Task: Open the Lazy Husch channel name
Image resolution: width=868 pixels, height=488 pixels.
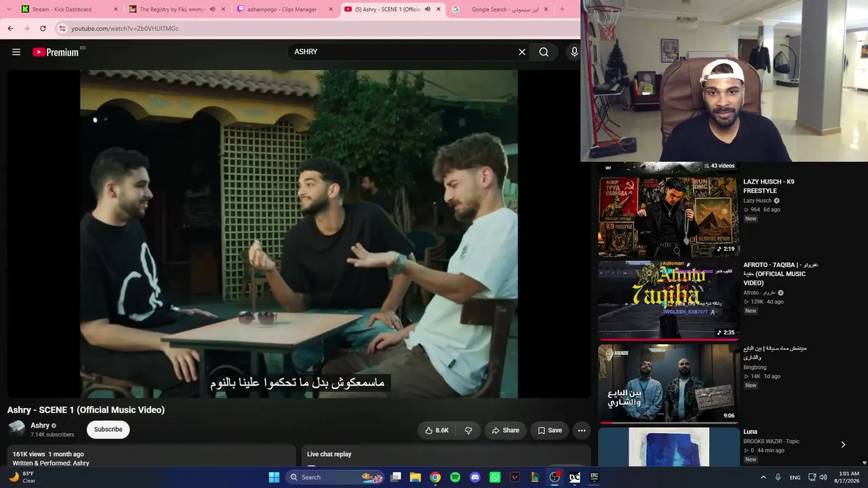Action: [757, 201]
